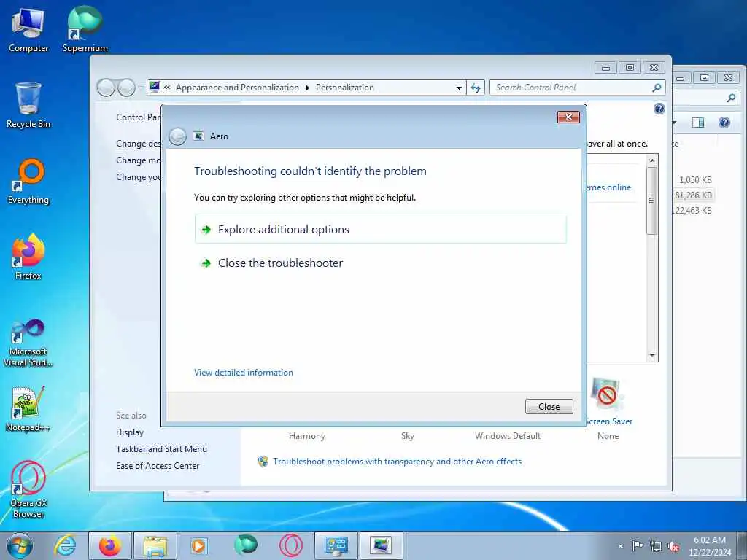Switch to the Personalization taskbar button
This screenshot has width=747, height=560.
381,545
